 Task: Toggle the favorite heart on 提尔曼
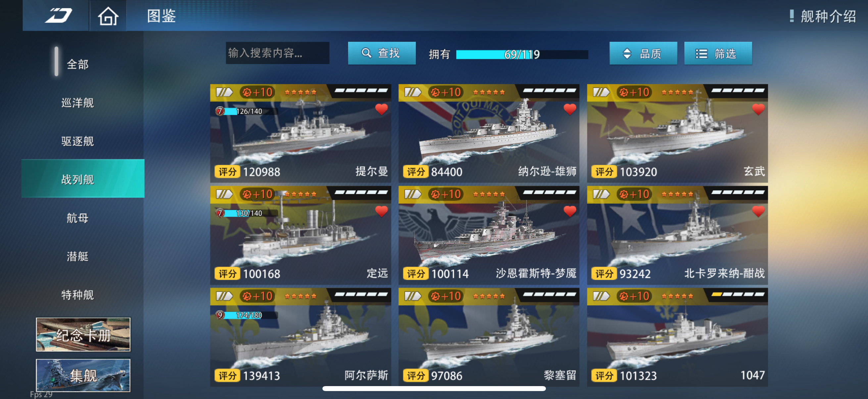(x=381, y=109)
